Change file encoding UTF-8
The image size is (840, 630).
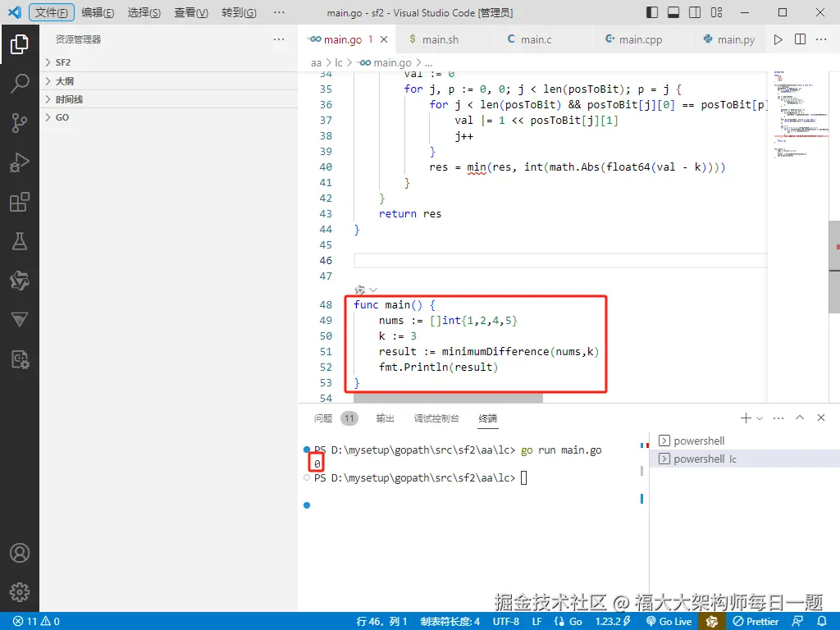pos(506,621)
